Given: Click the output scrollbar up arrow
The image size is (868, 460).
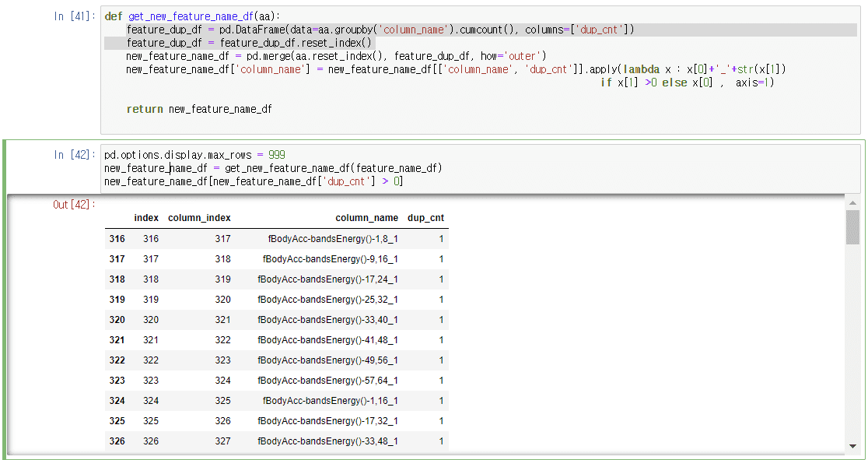Looking at the screenshot, I should click(x=852, y=202).
